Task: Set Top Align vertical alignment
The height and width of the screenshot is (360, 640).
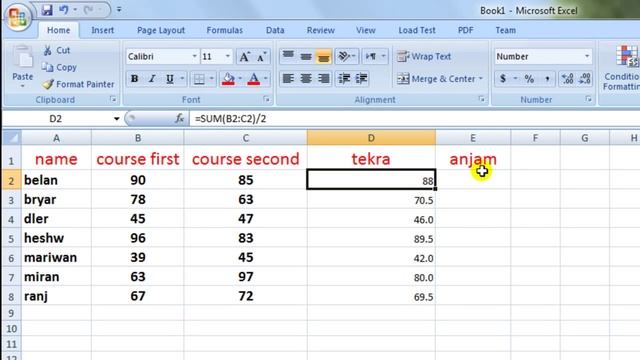Action: coord(288,57)
